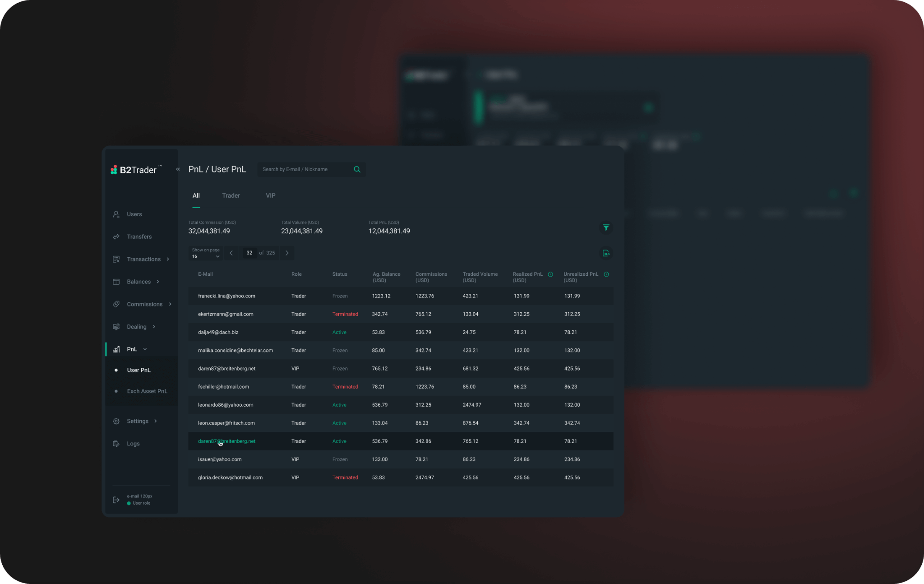Click the green filter funnel icon
The width and height of the screenshot is (924, 584).
tap(606, 227)
